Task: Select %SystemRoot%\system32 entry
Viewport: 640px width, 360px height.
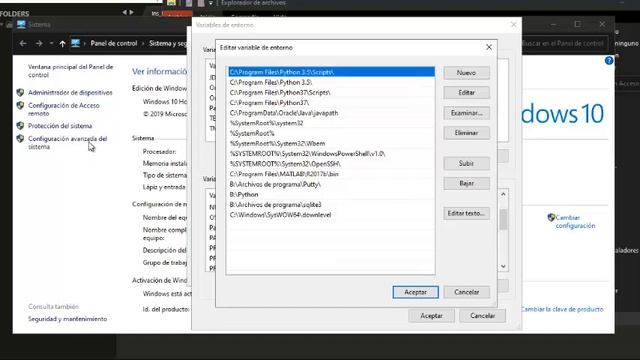Action: click(x=331, y=123)
